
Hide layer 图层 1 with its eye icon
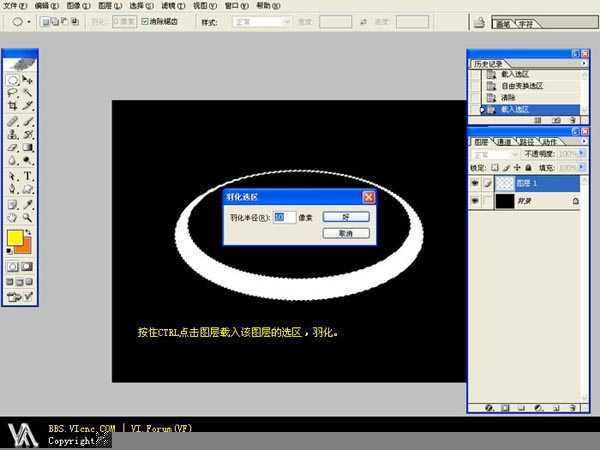click(x=475, y=183)
